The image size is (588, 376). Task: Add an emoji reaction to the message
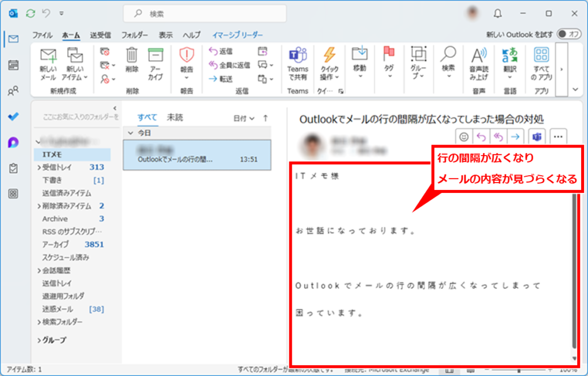tap(464, 137)
